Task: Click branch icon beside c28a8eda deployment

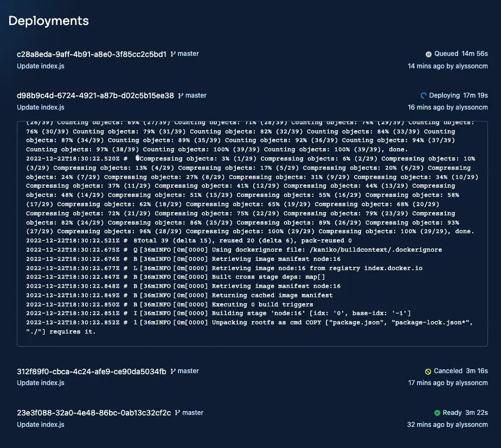Action: tap(173, 54)
